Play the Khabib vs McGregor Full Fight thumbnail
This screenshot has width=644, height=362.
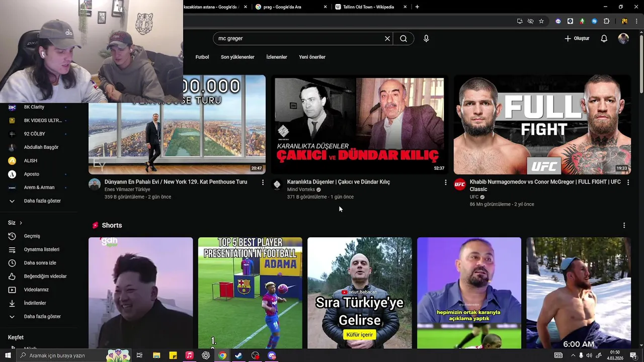click(542, 125)
